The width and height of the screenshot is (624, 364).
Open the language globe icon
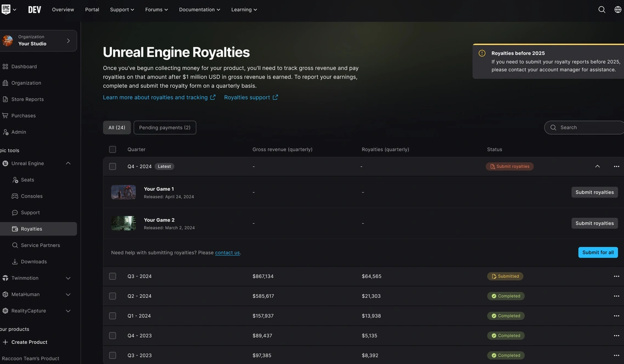tap(617, 9)
